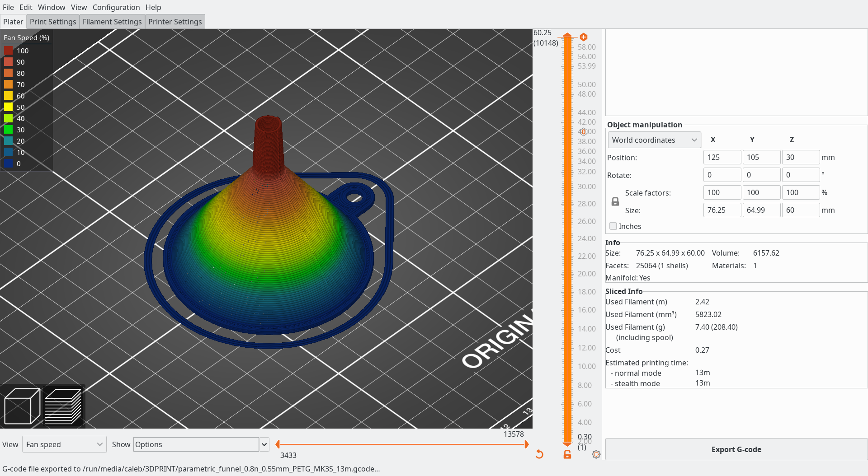Click left thumb of horizontal moves slider
The height and width of the screenshot is (476, 868).
coord(278,444)
